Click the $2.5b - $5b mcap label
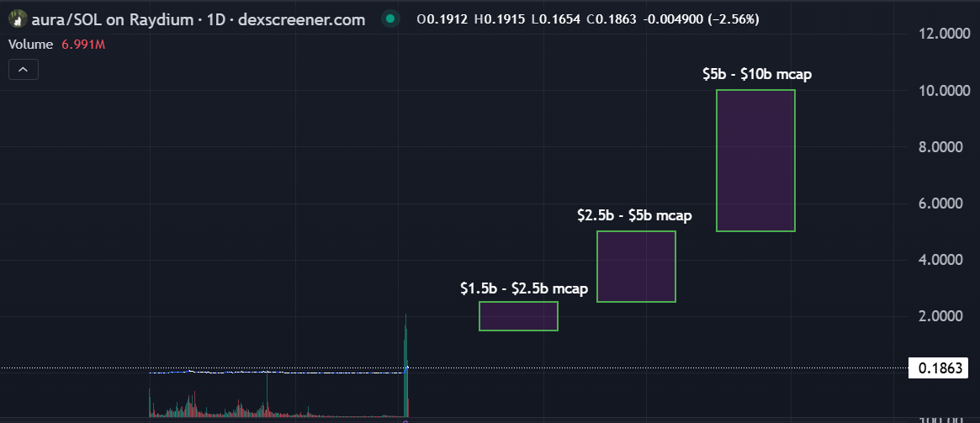Viewport: 980px width, 423px height. pos(634,216)
